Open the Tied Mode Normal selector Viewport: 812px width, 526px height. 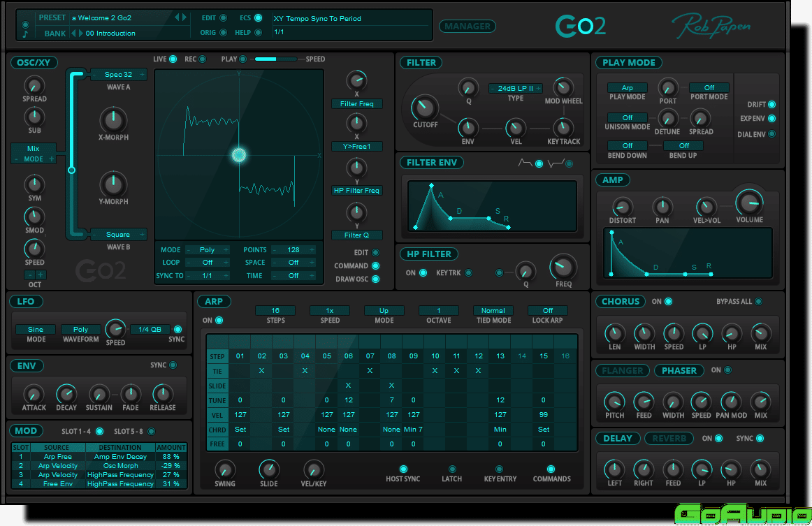coord(493,311)
